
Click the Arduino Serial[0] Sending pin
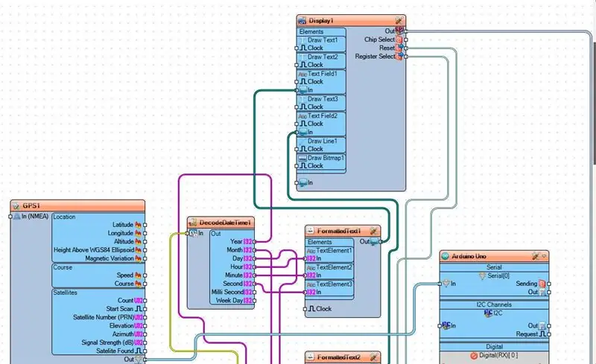[549, 284]
